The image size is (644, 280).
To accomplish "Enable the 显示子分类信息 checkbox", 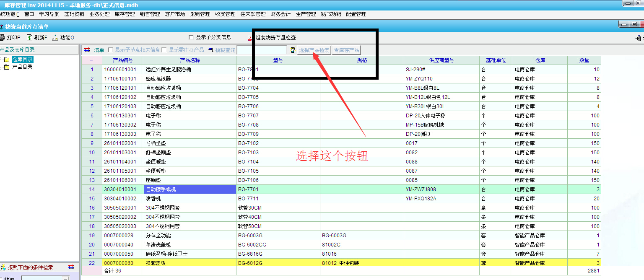I will [192, 37].
